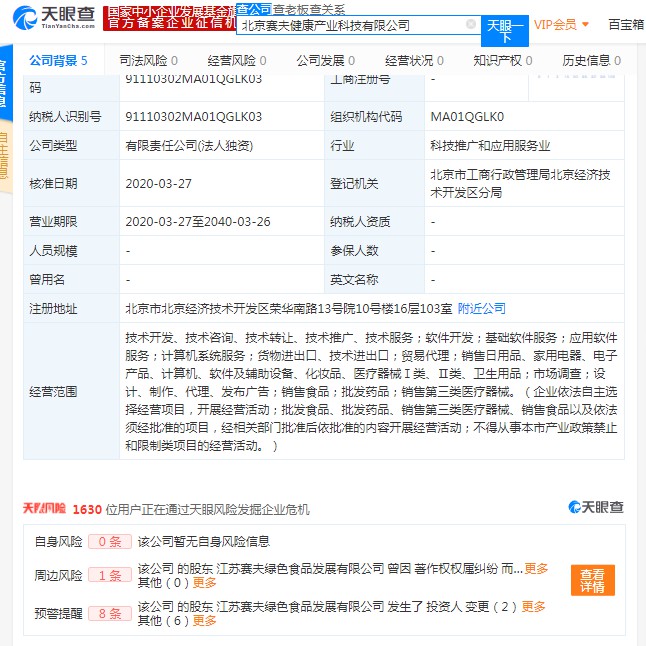
Task: Click the orange 查看详情 button
Action: (x=592, y=580)
